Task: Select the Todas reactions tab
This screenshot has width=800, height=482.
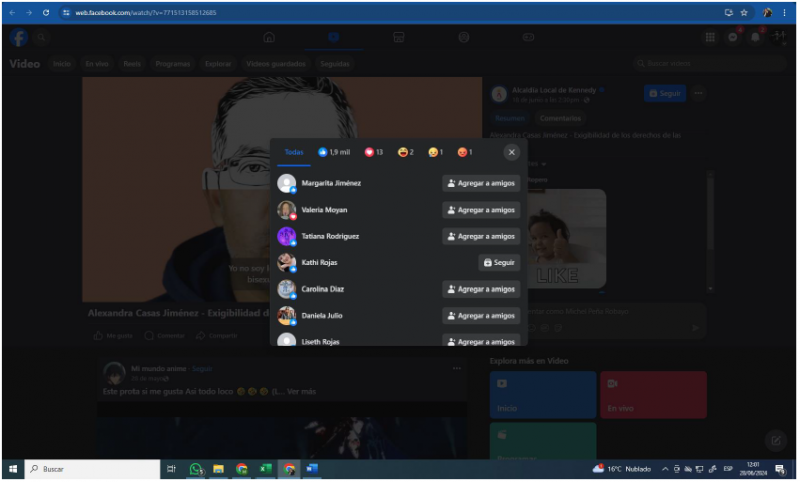Action: [x=294, y=153]
